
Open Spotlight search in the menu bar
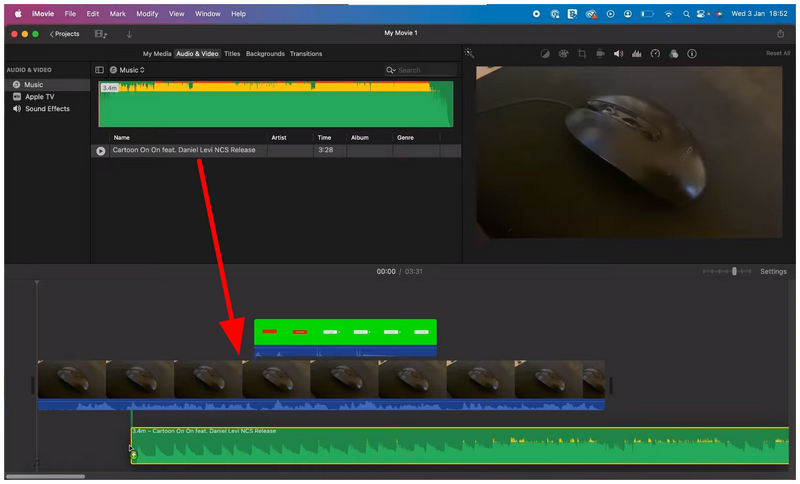pos(686,14)
